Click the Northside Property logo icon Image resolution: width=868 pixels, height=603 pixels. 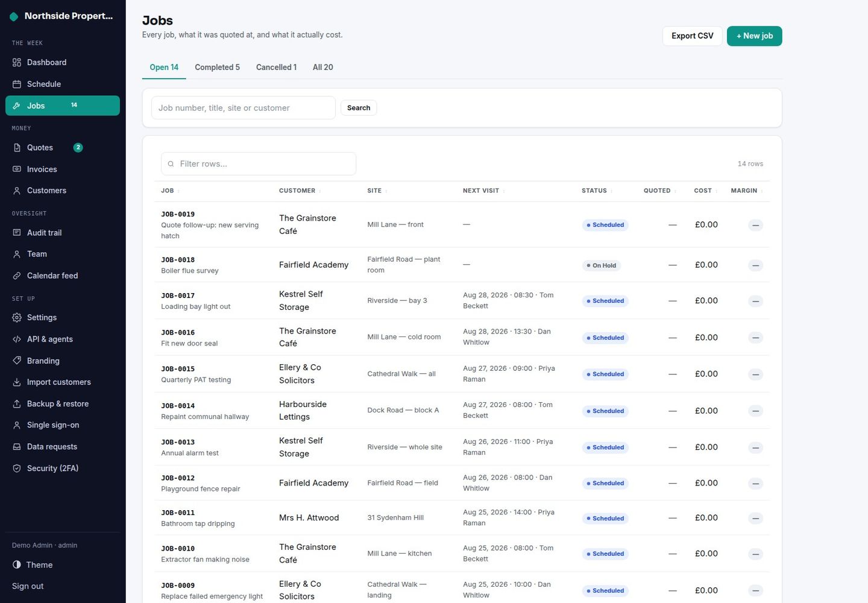coord(14,17)
